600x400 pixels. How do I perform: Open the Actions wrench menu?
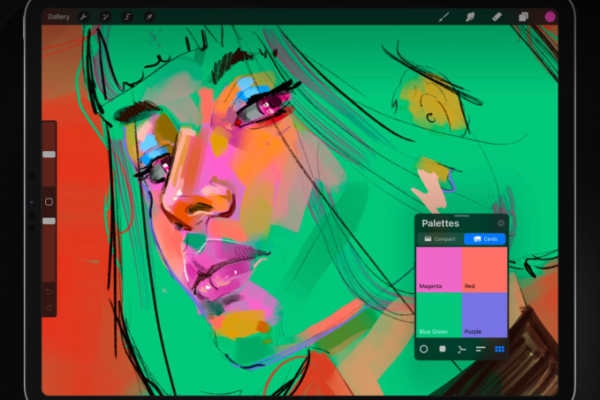83,17
